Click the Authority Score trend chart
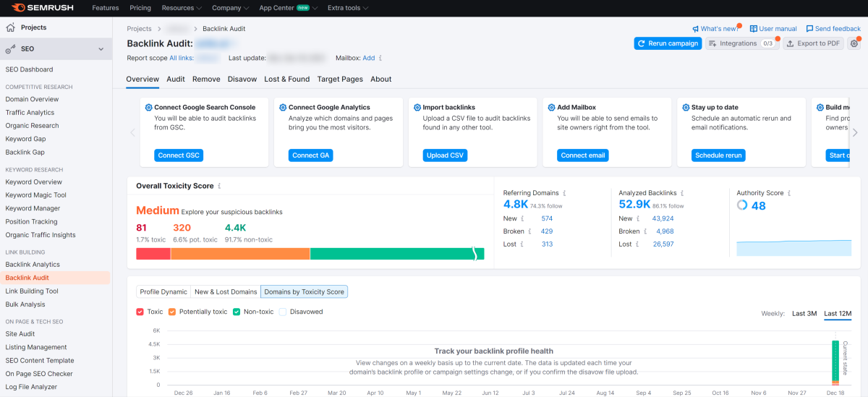 pos(794,247)
